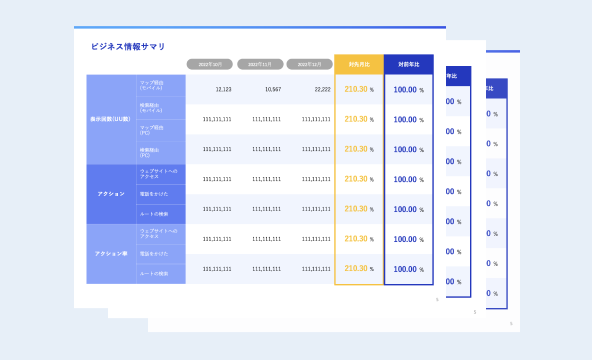Image resolution: width=592 pixels, height=360 pixels.
Task: Click the yellow 対先月比 column header
Action: (359, 65)
